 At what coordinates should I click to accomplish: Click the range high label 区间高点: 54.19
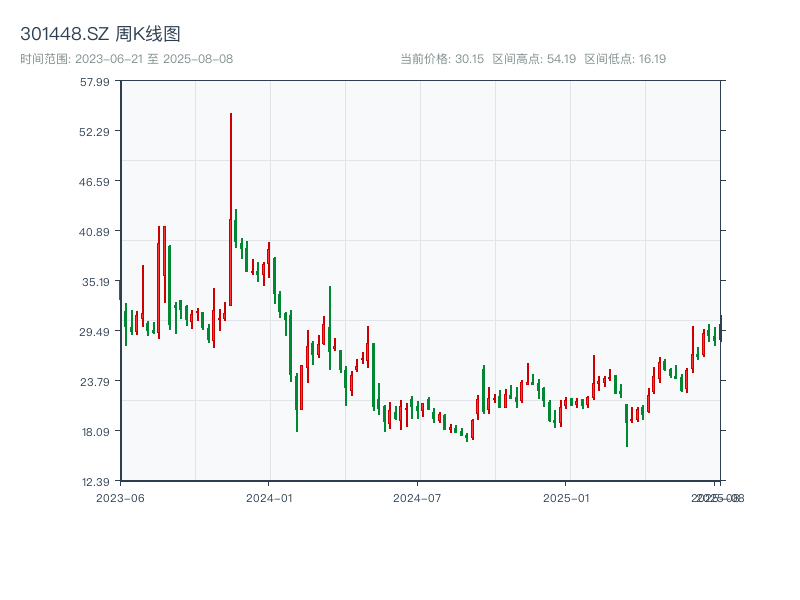tap(534, 59)
